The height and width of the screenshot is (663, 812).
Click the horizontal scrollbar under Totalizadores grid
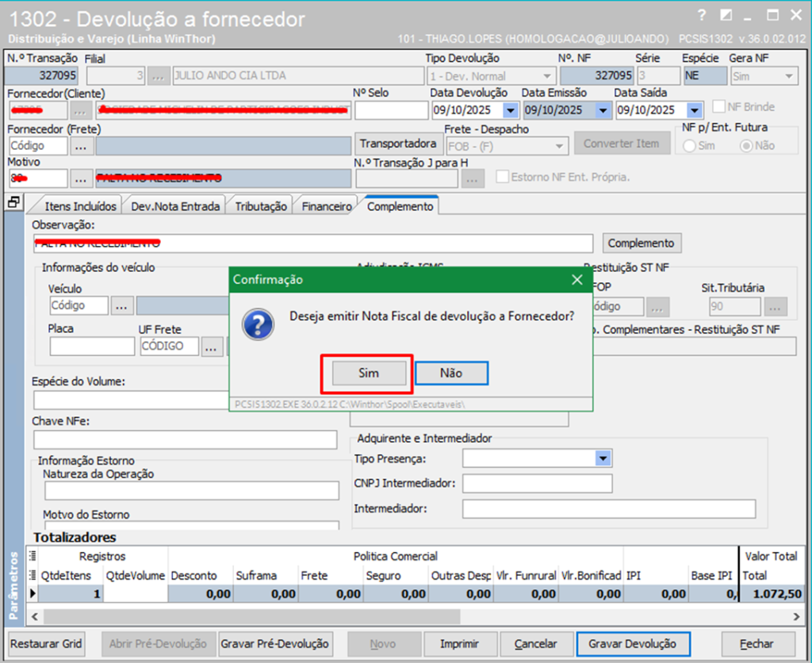click(x=396, y=616)
